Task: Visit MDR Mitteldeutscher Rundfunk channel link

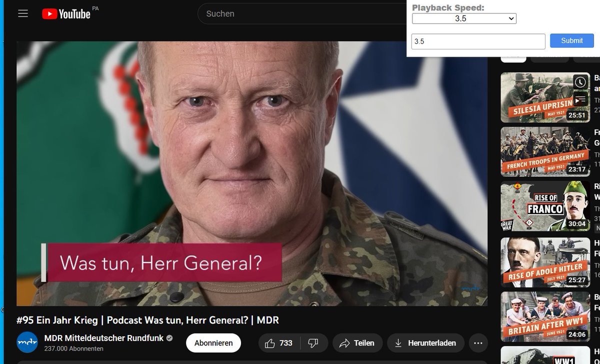Action: 104,338
